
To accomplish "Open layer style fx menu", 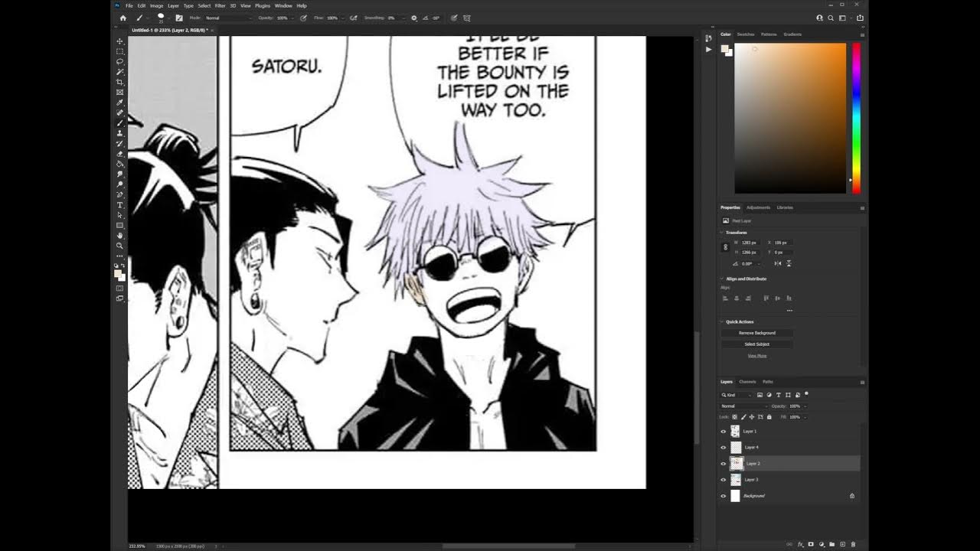I will 800,544.
